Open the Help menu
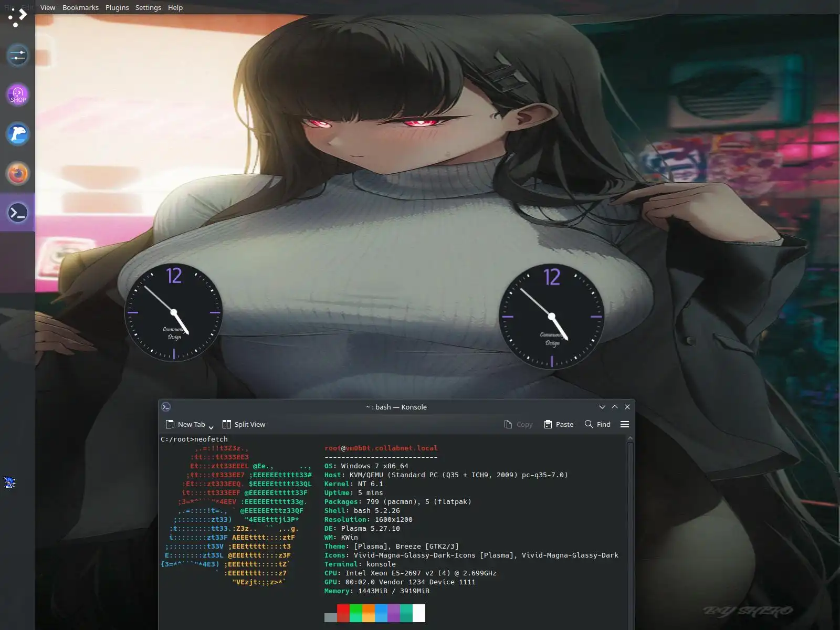The height and width of the screenshot is (630, 840). [175, 7]
